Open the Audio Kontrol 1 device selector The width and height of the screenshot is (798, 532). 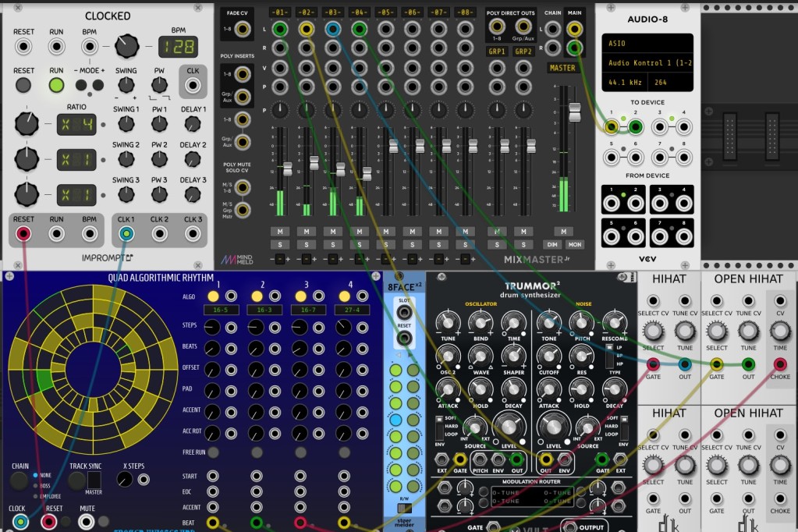(647, 63)
